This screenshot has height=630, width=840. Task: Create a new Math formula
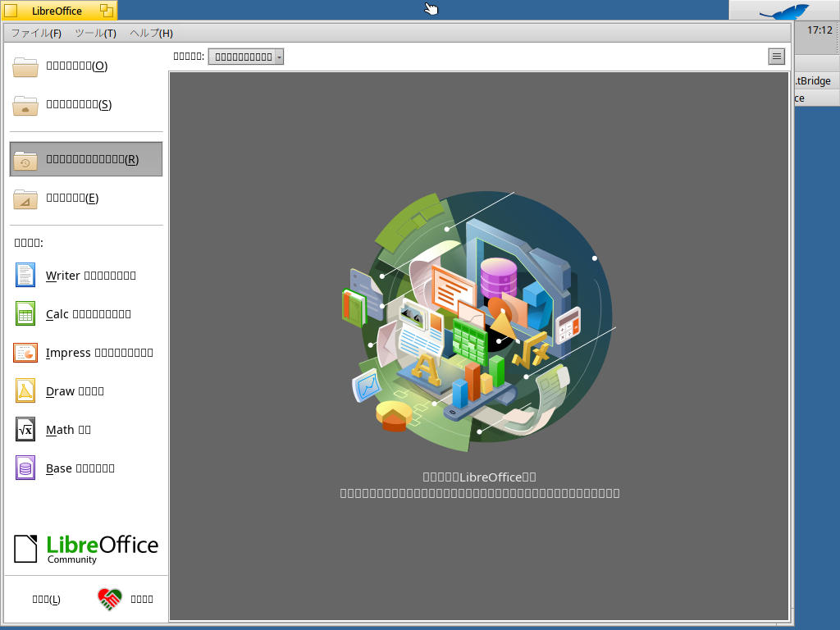[x=85, y=430]
